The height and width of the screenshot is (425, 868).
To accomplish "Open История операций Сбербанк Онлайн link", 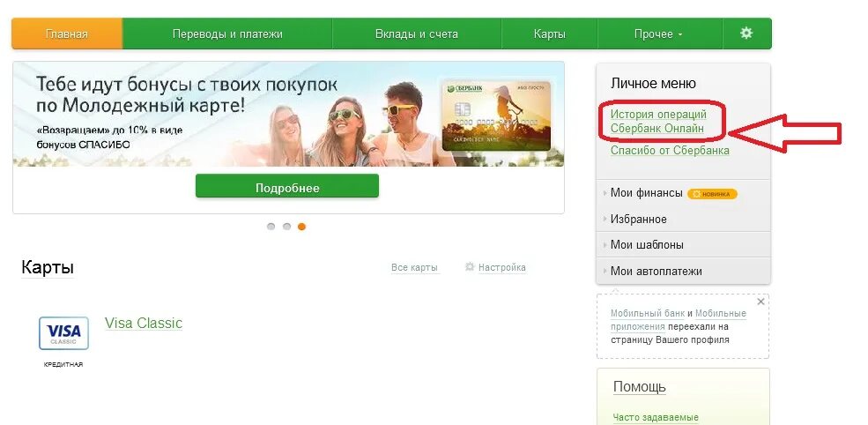I will coord(659,122).
